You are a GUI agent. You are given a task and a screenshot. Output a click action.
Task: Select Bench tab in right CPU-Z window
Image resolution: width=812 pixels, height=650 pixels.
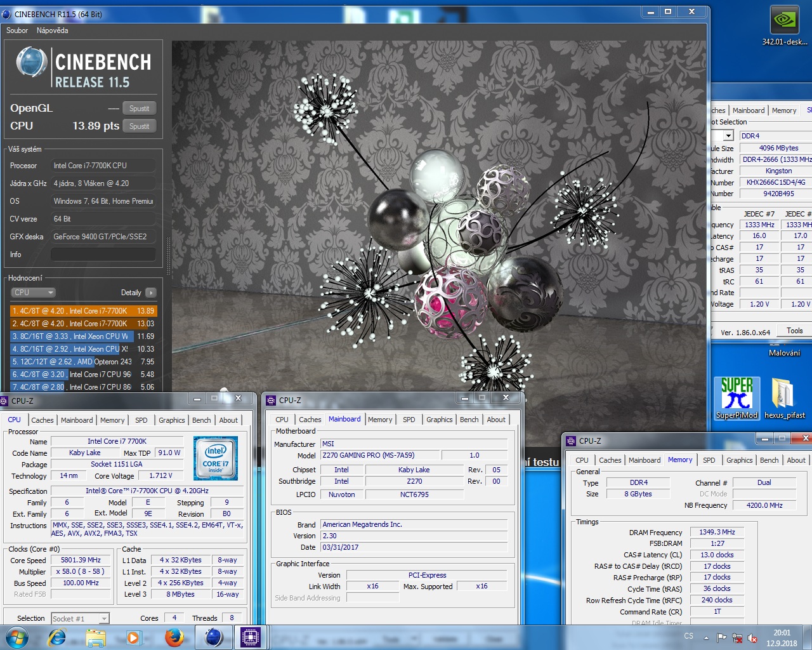click(x=769, y=460)
